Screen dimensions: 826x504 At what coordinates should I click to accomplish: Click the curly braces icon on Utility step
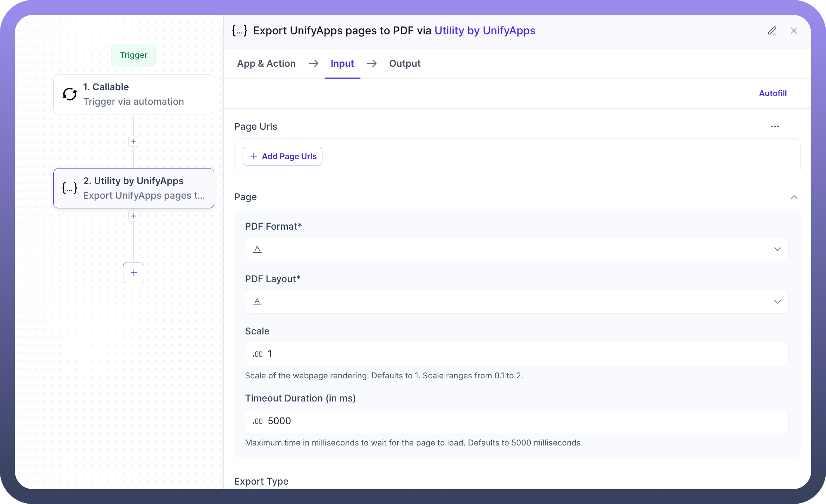pos(70,188)
